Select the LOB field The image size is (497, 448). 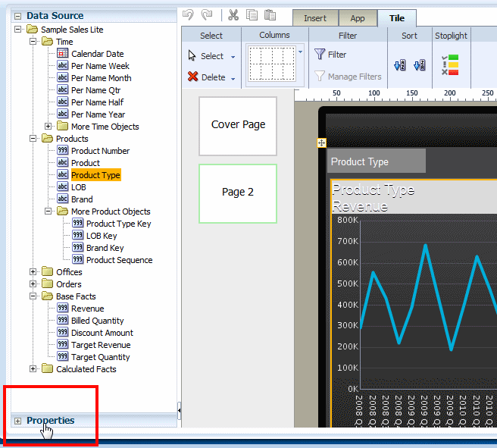(x=79, y=187)
